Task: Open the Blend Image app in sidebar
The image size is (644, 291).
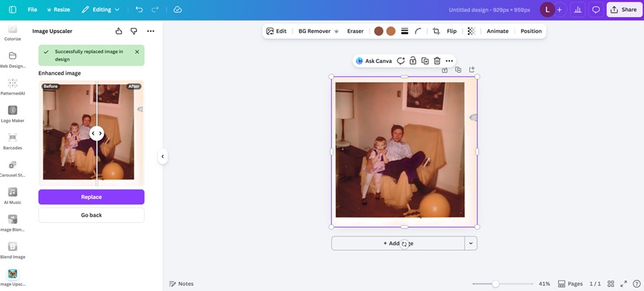Action: [x=13, y=250]
